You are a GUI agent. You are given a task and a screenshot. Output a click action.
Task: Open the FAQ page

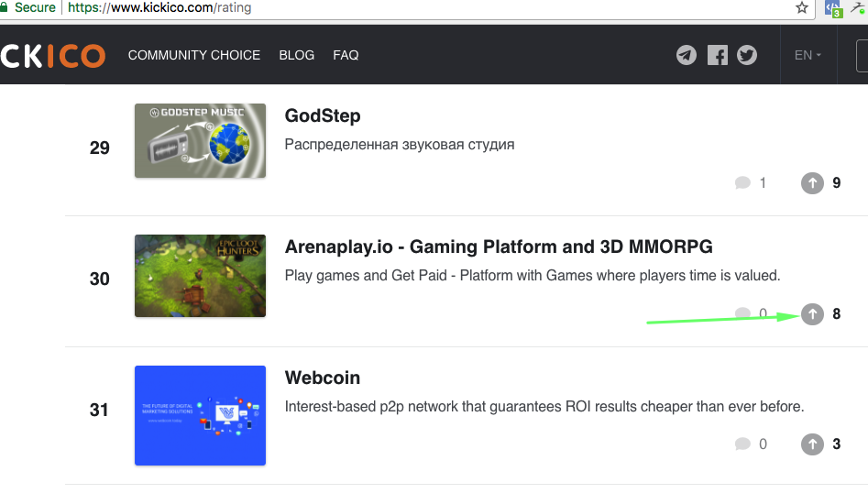346,55
